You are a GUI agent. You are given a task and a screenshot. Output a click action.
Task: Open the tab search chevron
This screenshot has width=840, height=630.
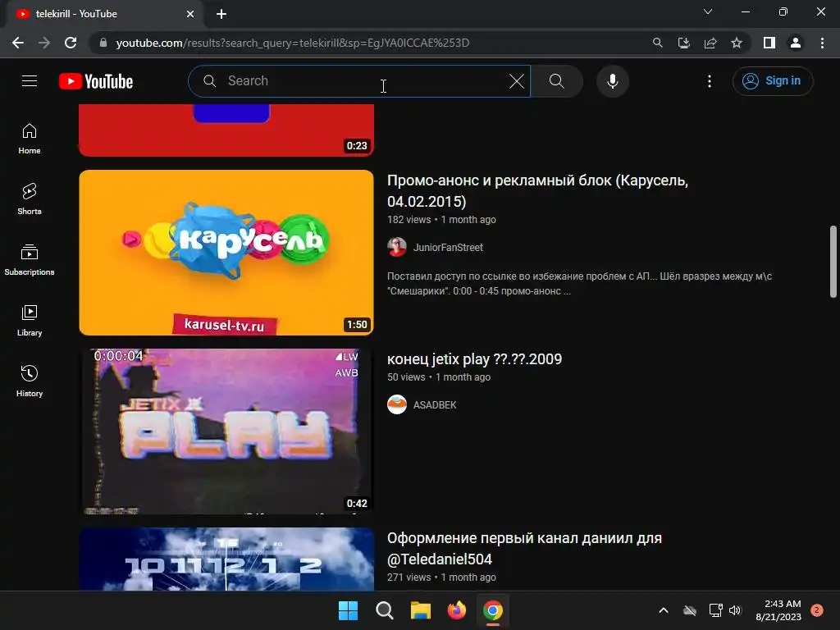click(x=708, y=11)
